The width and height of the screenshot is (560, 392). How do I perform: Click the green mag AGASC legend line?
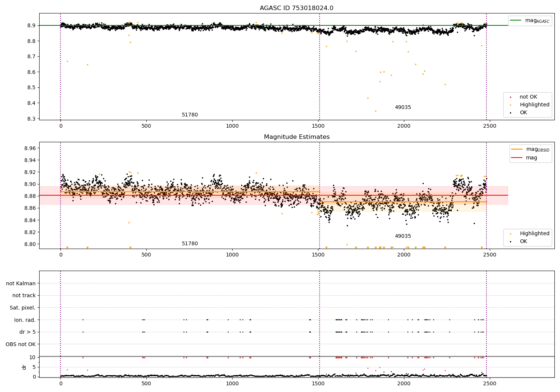tap(516, 21)
